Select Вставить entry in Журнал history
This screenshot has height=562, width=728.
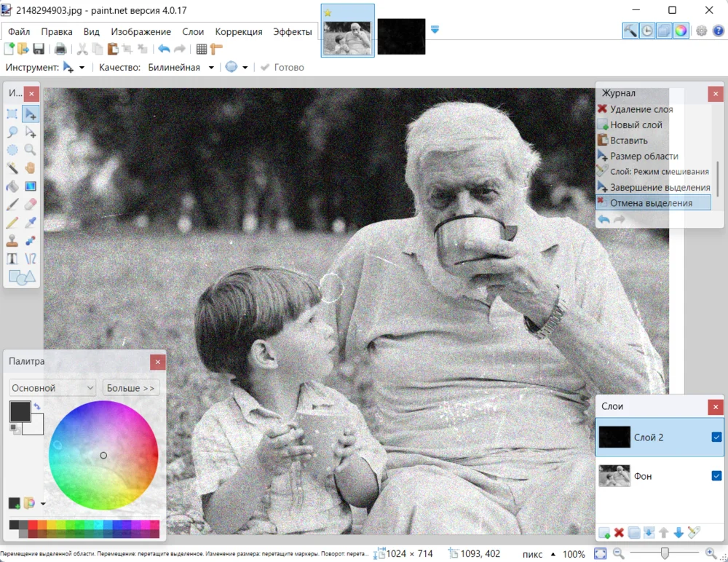[653, 140]
